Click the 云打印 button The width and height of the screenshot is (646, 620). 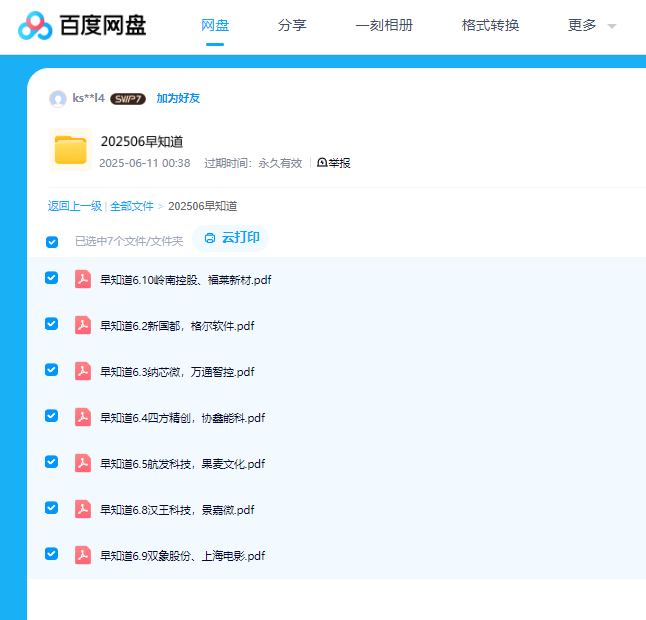[x=232, y=238]
